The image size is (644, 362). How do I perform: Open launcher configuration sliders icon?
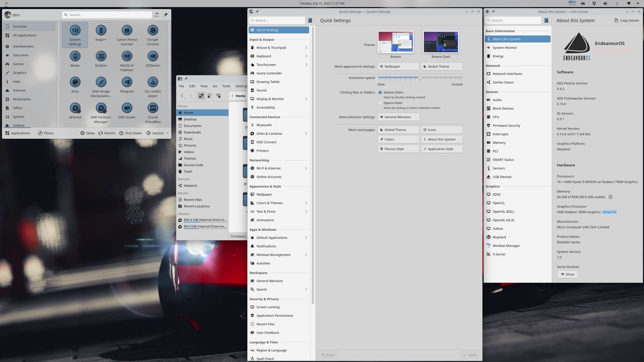(157, 15)
